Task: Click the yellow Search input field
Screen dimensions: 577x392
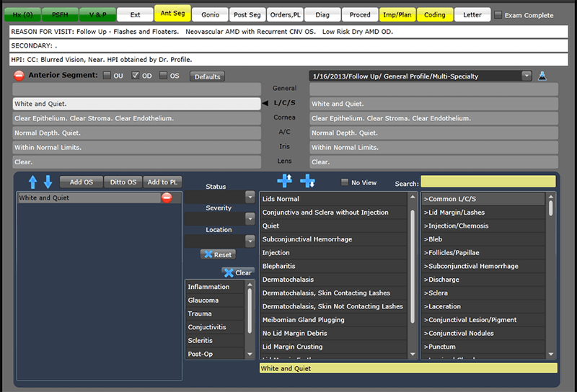Action: coord(488,182)
